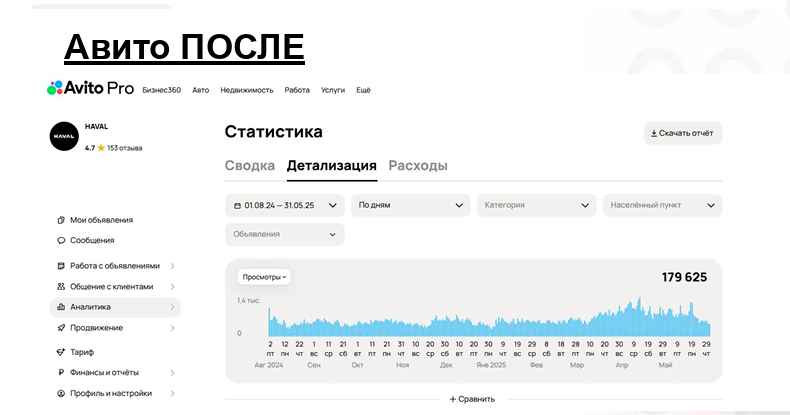
Task: Expand Работа с объявлениями chevron
Action: (x=172, y=266)
